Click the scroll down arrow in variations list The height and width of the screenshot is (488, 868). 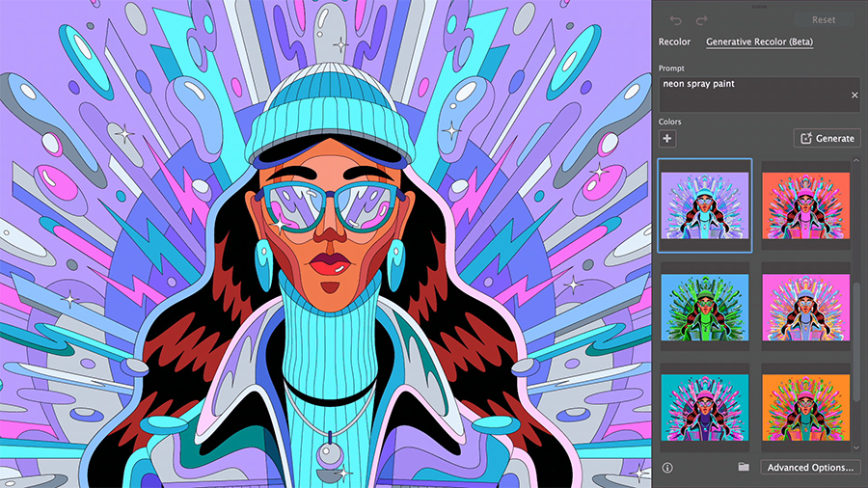pos(856,447)
